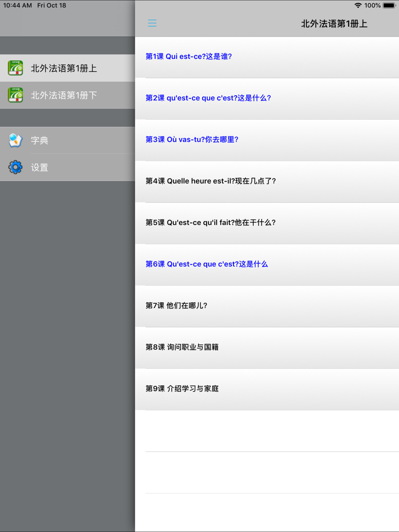399x532 pixels.
Task: Click the green app icon for 北外法语第1册上
Action: click(x=16, y=68)
